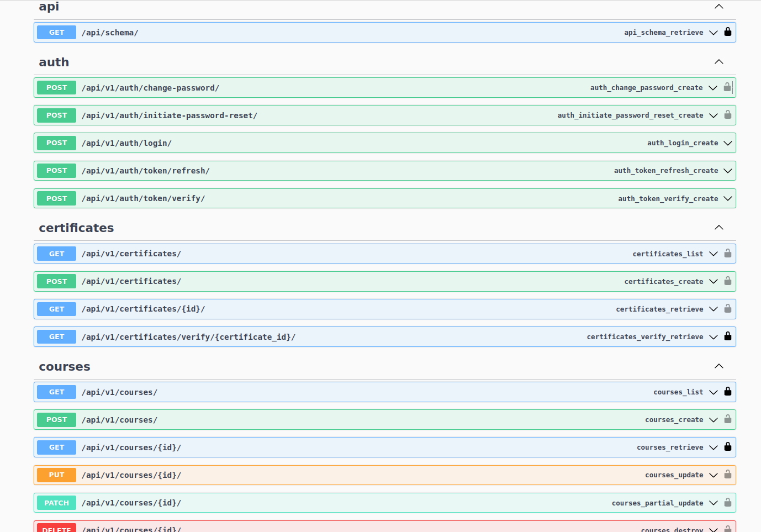Viewport: 761px width, 532px height.
Task: Expand auth_token_verify_create using the chevron
Action: [728, 198]
